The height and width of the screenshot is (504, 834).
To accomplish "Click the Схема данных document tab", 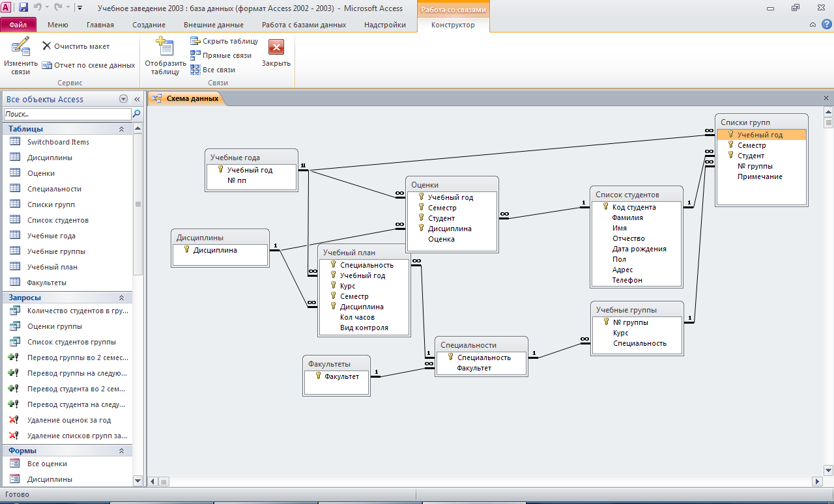I will (186, 98).
